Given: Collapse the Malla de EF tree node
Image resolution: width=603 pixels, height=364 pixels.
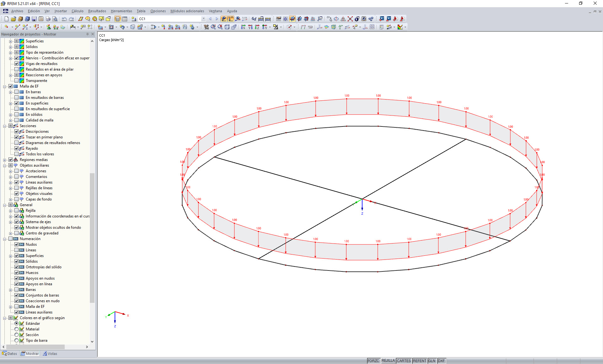Looking at the screenshot, I should (5, 86).
